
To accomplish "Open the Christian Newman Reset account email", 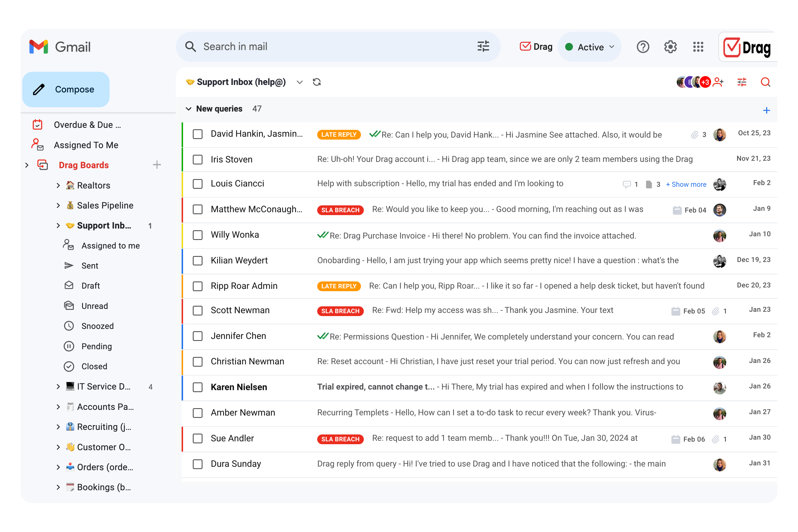I will [480, 362].
